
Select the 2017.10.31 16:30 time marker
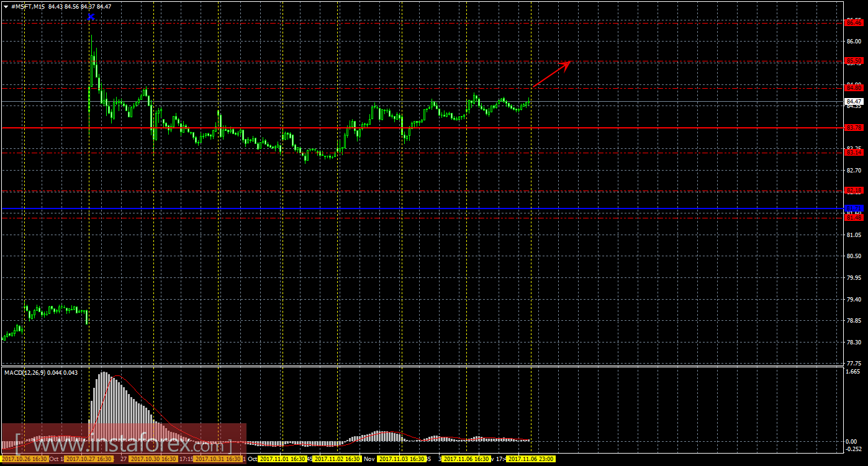pos(218,459)
